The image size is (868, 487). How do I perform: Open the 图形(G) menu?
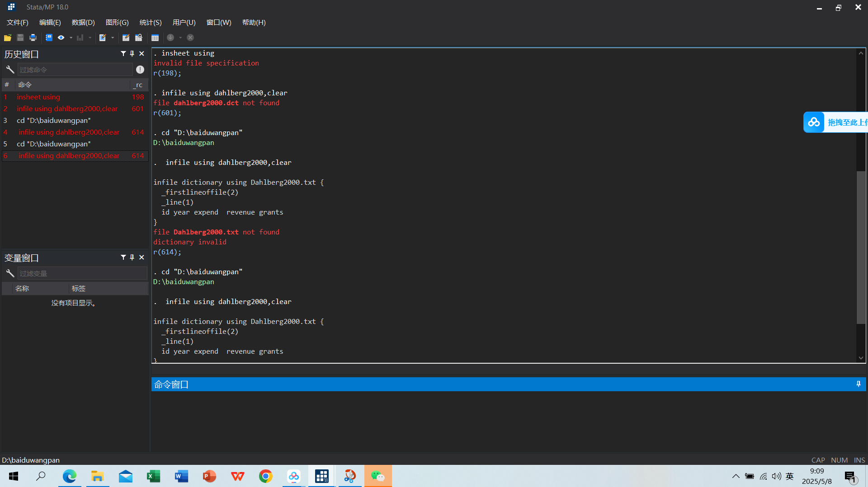coord(117,23)
